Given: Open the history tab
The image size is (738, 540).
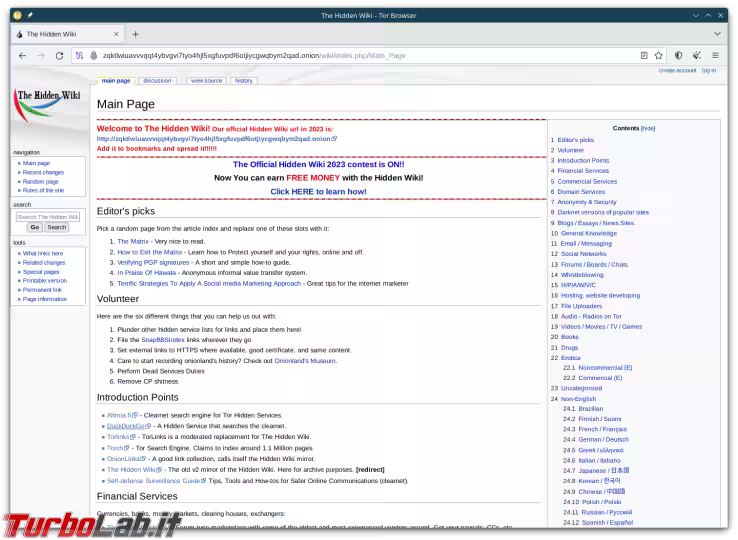Looking at the screenshot, I should tap(244, 81).
